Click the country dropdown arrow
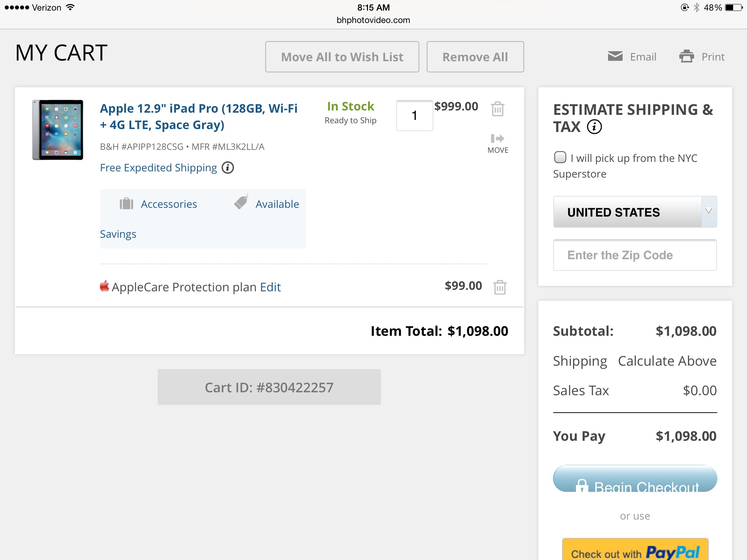 (x=709, y=211)
